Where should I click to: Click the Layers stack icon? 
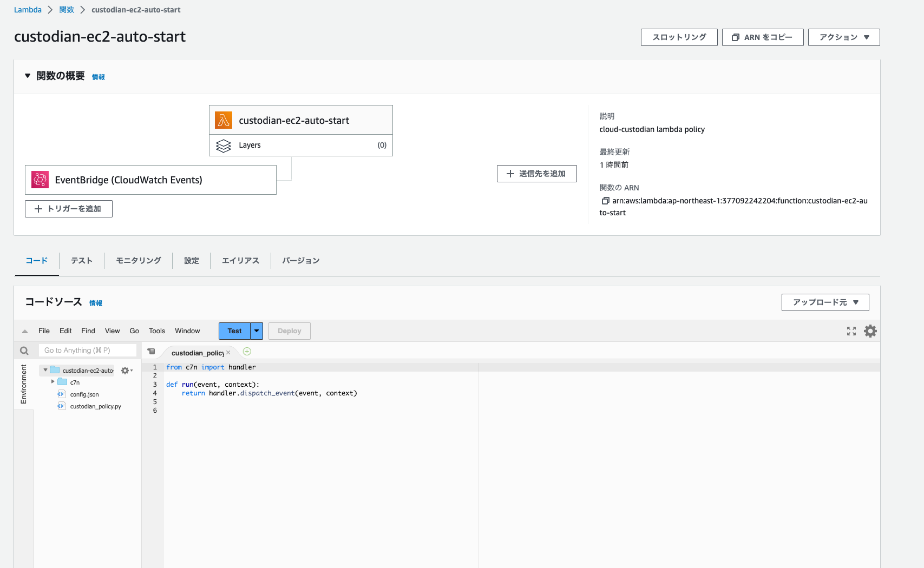224,146
